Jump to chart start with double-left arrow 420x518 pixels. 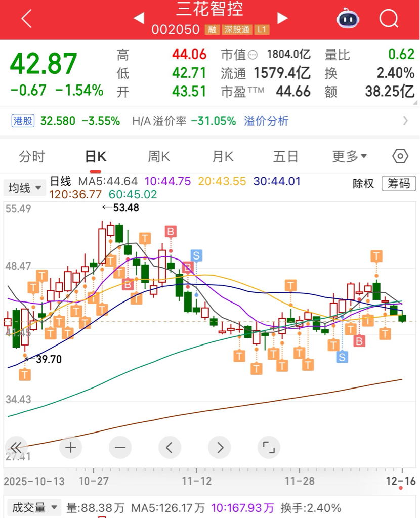coord(16,448)
